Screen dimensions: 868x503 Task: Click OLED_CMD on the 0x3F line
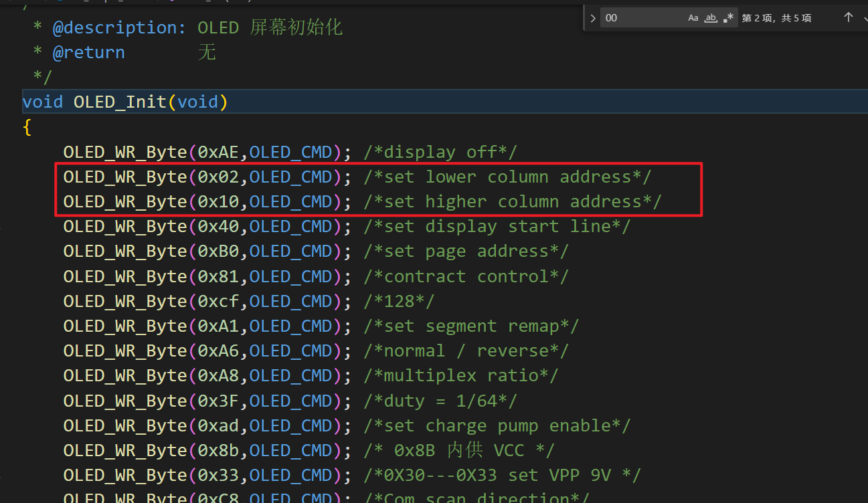(x=290, y=401)
